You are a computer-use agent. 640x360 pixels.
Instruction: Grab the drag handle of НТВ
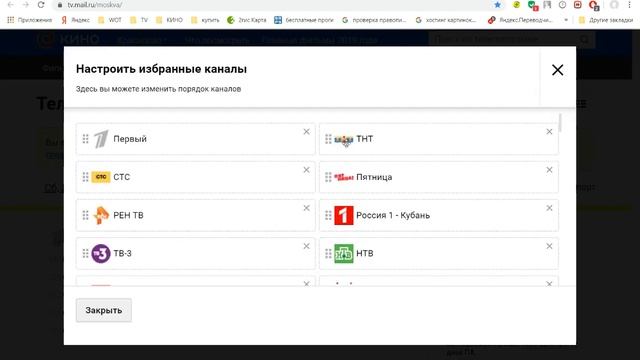point(328,253)
